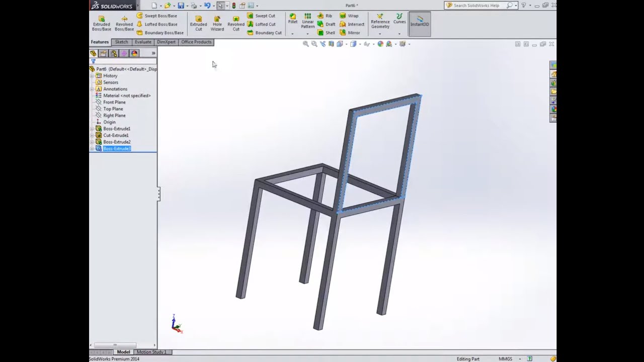Click the Rebuild traffic light icon

point(233,6)
